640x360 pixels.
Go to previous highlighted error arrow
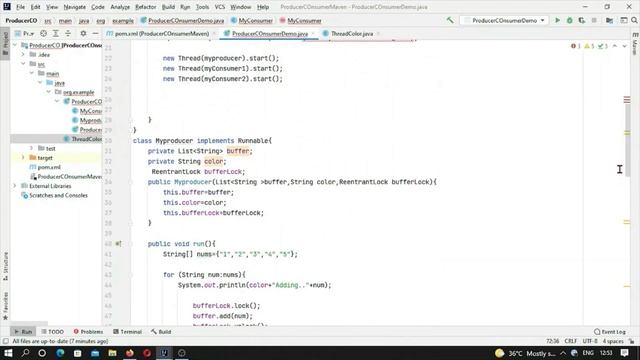tap(615, 46)
